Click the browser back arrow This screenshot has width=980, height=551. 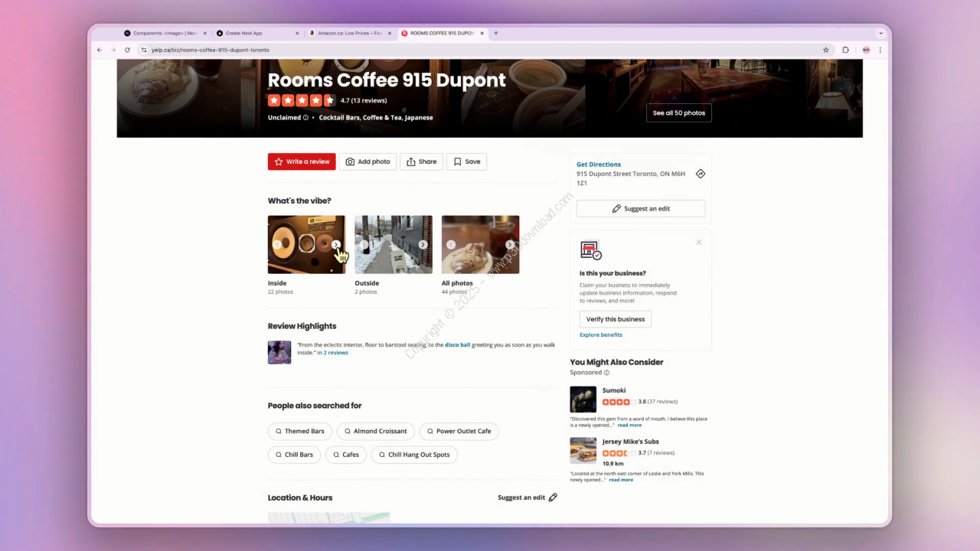100,50
